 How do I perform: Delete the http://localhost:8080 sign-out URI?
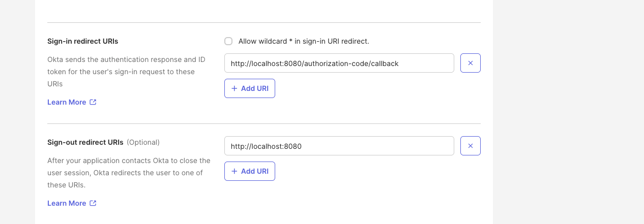click(470, 146)
